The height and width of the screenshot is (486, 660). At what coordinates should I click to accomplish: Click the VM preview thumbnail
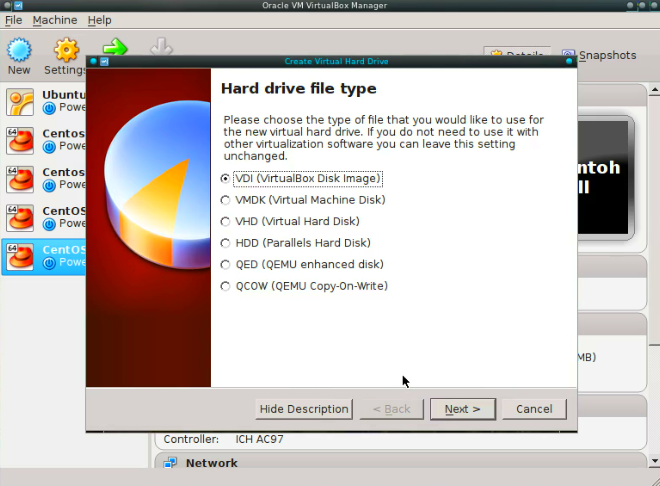tap(605, 178)
